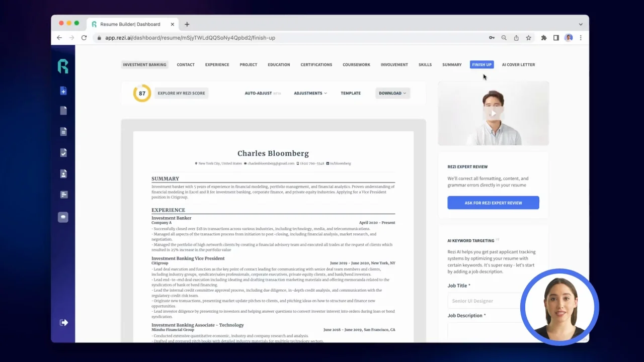The width and height of the screenshot is (644, 362).
Task: Open the text-lines document sidebar icon
Action: coord(63,132)
